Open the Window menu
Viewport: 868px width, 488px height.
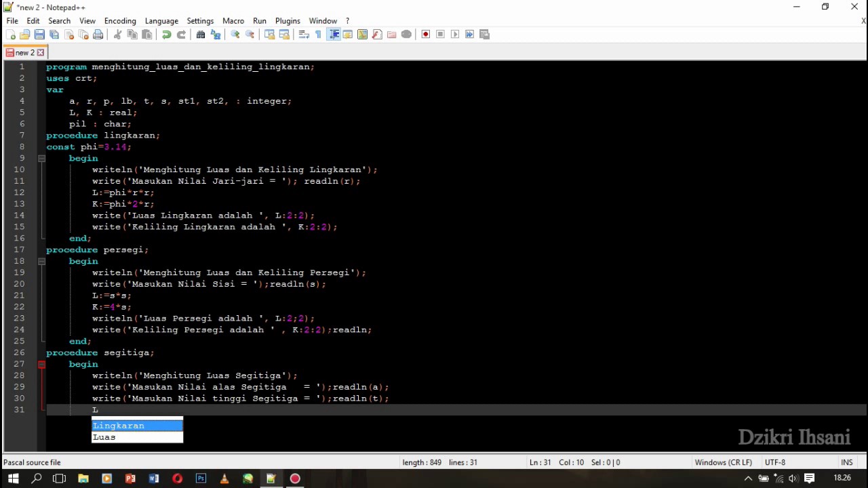coord(323,21)
